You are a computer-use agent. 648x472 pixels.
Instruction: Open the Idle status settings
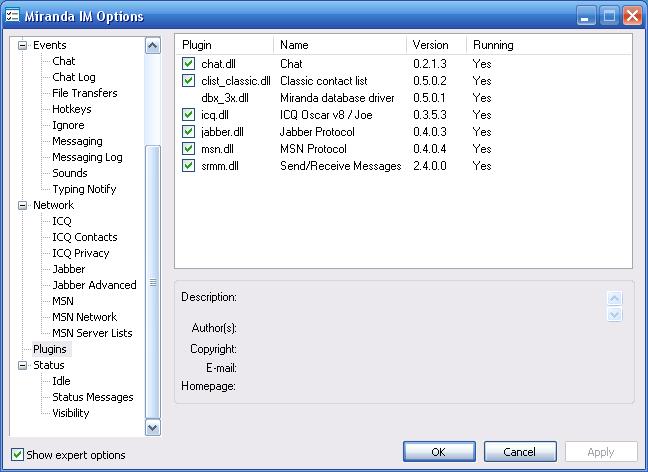point(61,381)
